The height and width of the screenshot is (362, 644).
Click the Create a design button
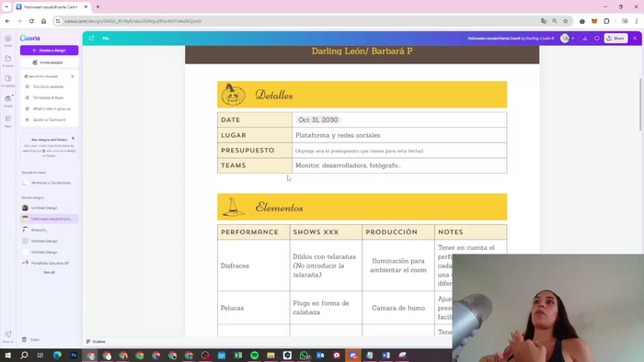(50, 50)
